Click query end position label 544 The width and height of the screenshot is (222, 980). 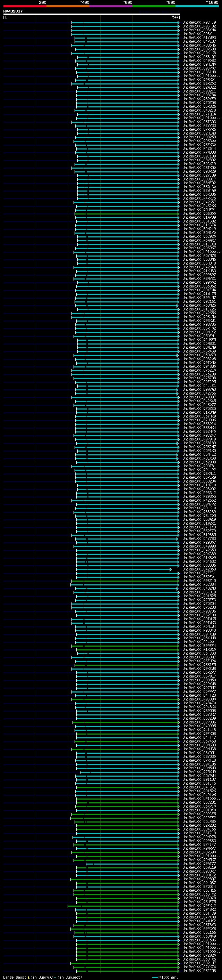pyautogui.click(x=175, y=17)
